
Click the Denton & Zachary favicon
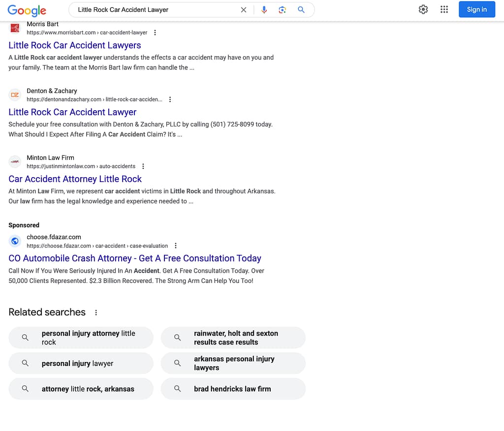15,95
